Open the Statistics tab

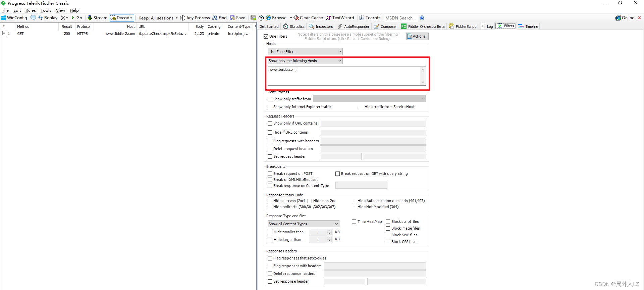pos(294,27)
